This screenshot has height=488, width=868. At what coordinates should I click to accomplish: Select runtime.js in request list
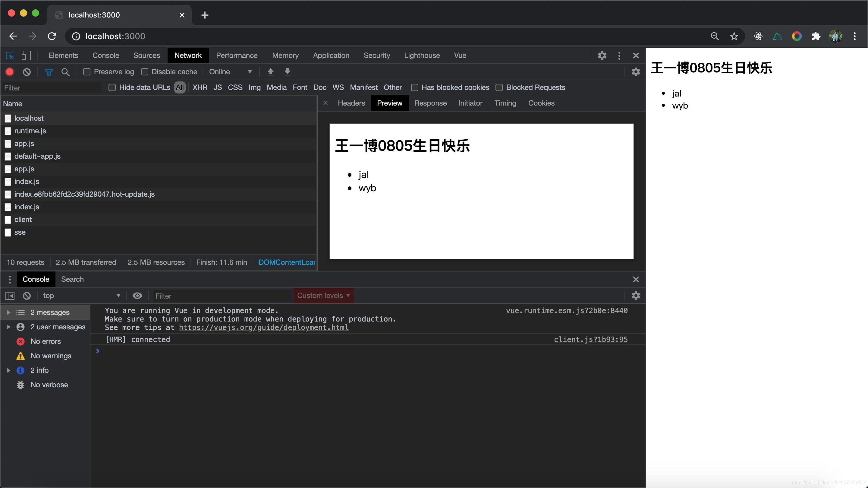point(30,131)
